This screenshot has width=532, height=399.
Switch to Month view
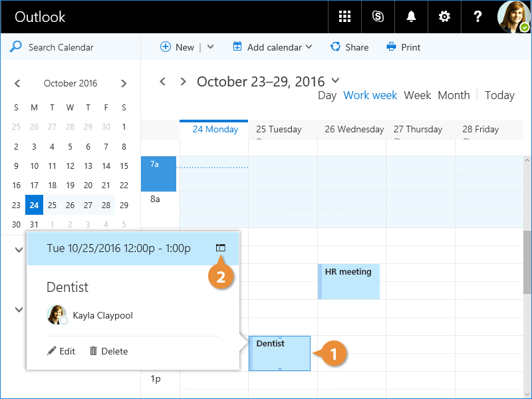(454, 95)
